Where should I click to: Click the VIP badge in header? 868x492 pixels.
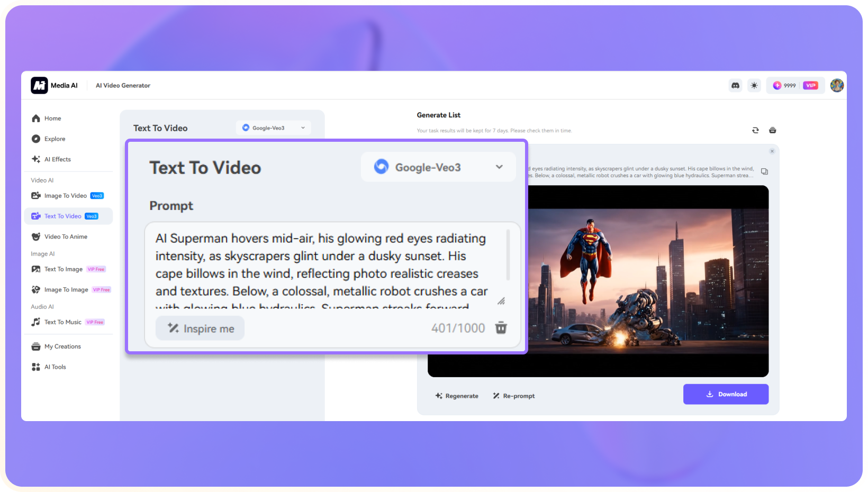[x=810, y=85]
